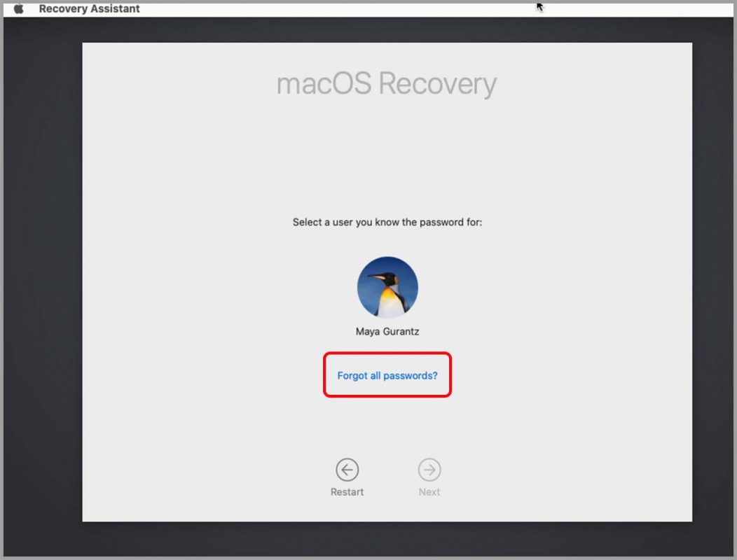Click the macOS Recovery heading
737x560 pixels.
(386, 84)
